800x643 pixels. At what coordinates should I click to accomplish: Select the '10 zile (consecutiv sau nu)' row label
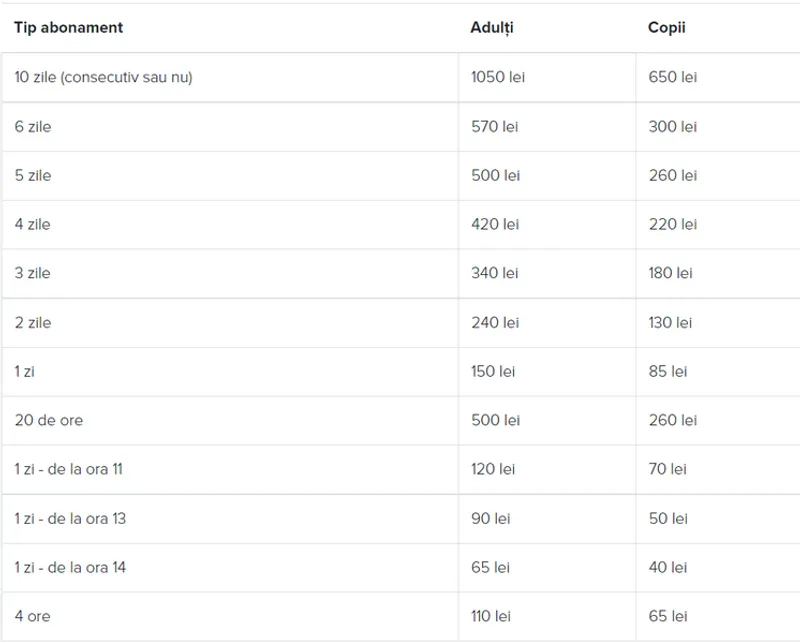tap(103, 77)
